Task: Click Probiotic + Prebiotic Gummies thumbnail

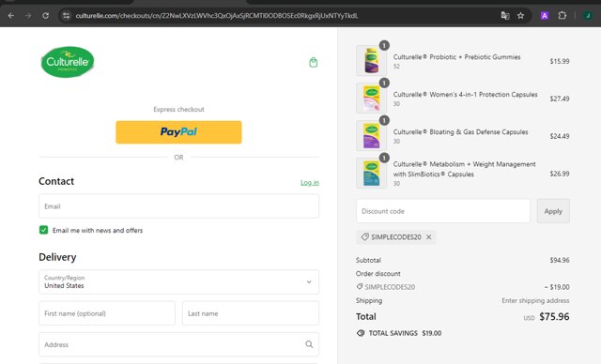Action: pos(372,60)
